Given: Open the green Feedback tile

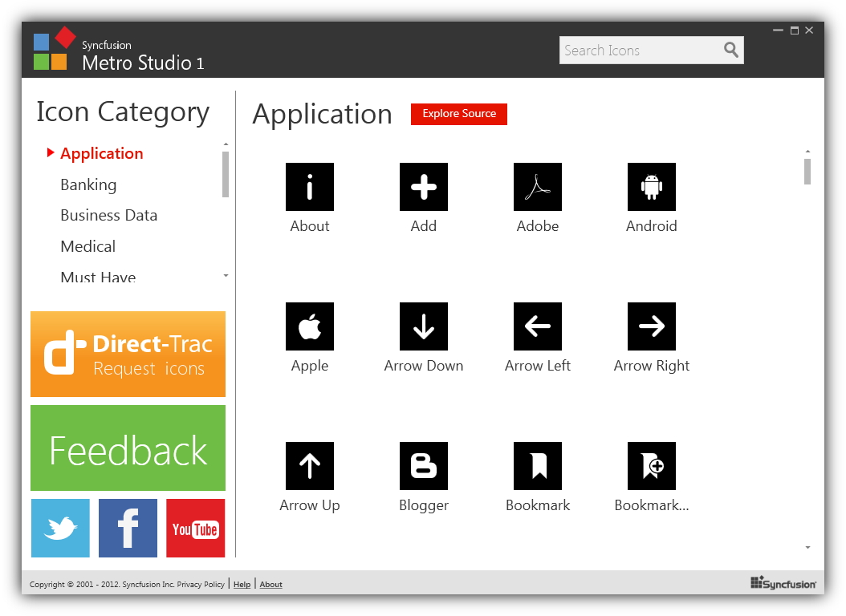Looking at the screenshot, I should (x=128, y=448).
